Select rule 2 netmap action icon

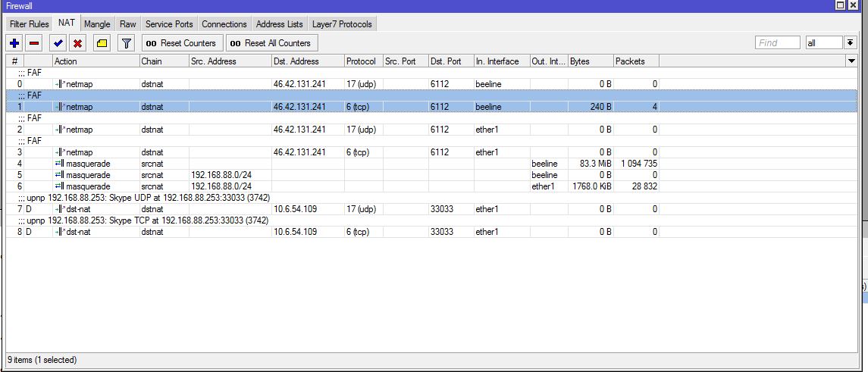pyautogui.click(x=60, y=130)
